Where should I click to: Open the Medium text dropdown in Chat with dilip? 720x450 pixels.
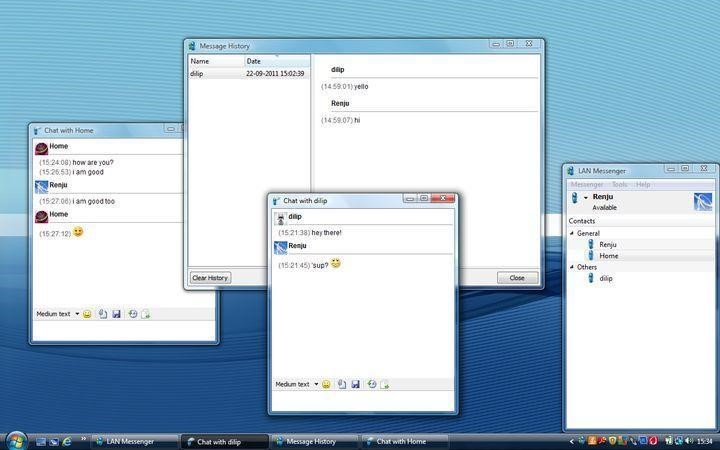[x=316, y=384]
